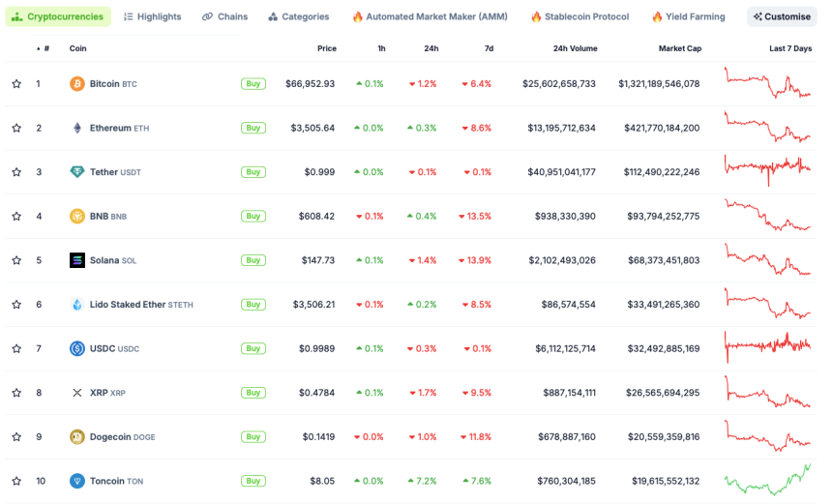Click the BNB yellow logo icon

[77, 216]
